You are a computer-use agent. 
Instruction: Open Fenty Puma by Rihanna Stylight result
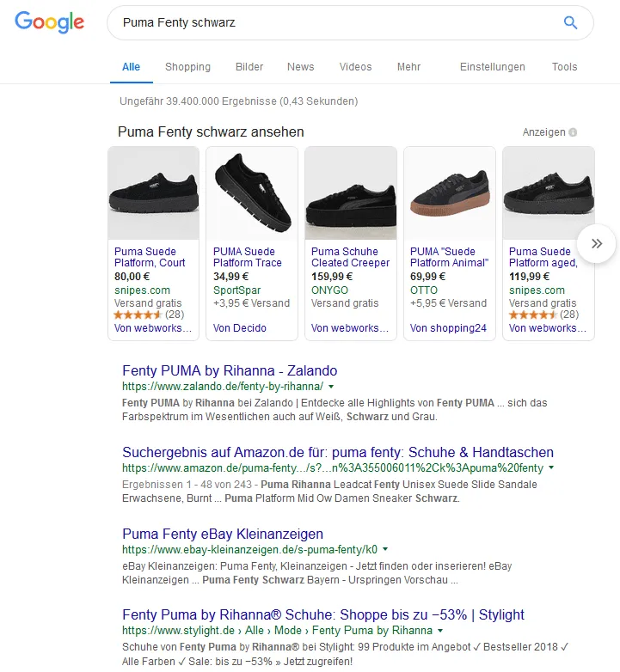(323, 614)
